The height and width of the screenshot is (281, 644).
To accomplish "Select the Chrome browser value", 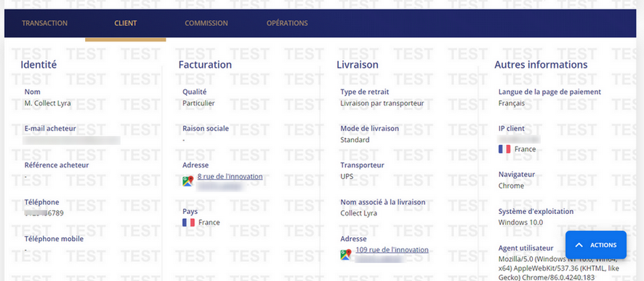I will click(x=511, y=186).
